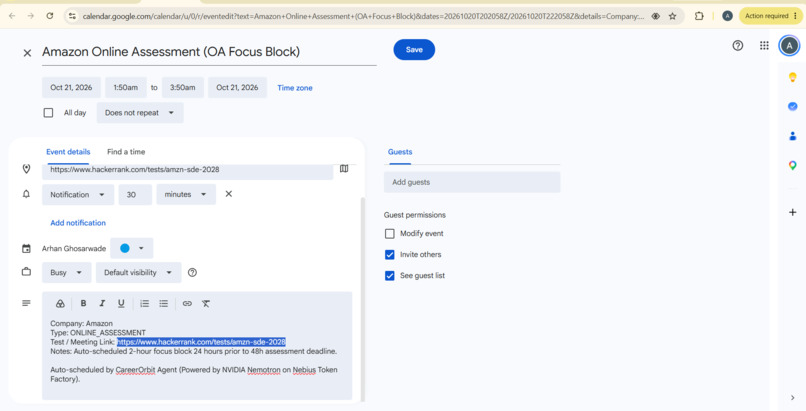
Task: Close the event editor with the X icon
Action: coord(27,52)
